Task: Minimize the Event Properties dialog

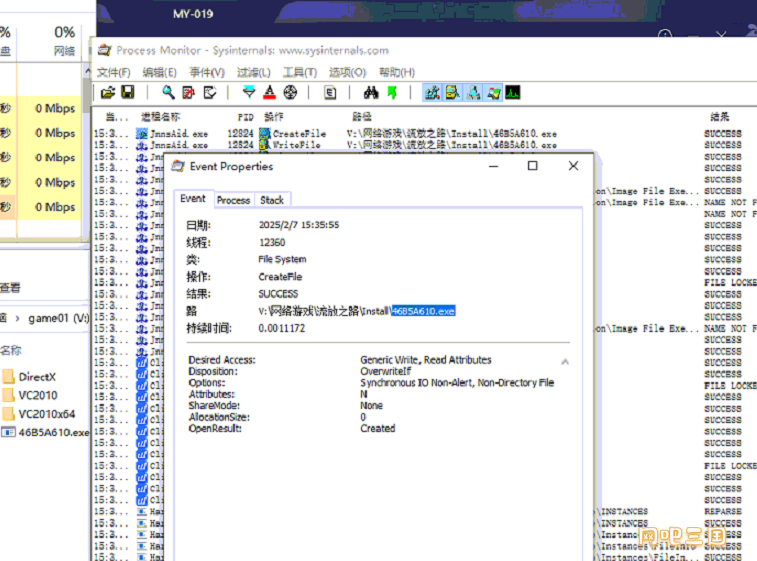Action: pos(493,166)
